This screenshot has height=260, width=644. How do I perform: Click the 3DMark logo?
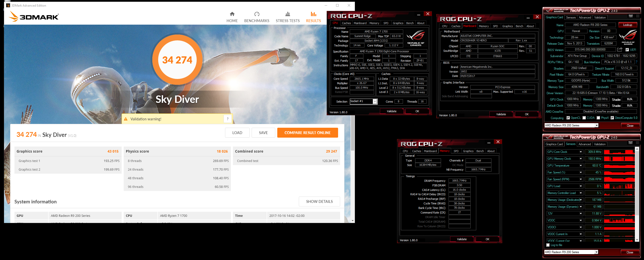click(34, 17)
